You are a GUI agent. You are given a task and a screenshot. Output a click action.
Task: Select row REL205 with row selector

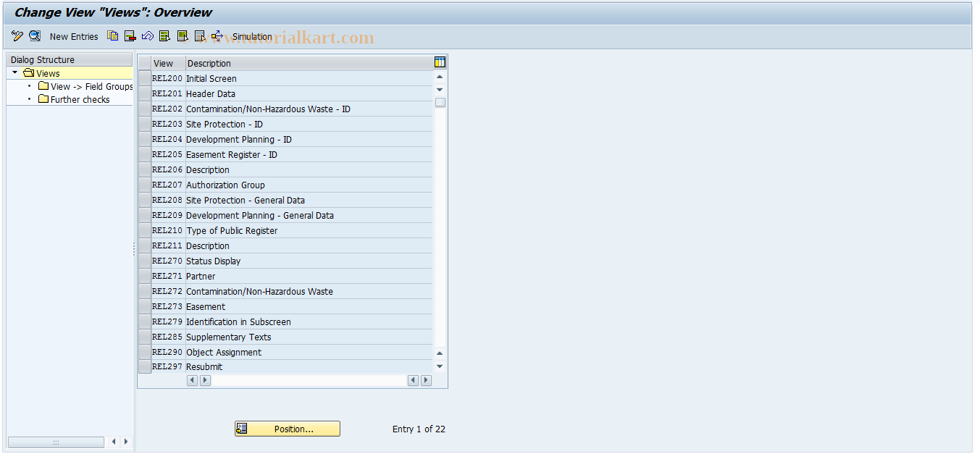click(145, 154)
